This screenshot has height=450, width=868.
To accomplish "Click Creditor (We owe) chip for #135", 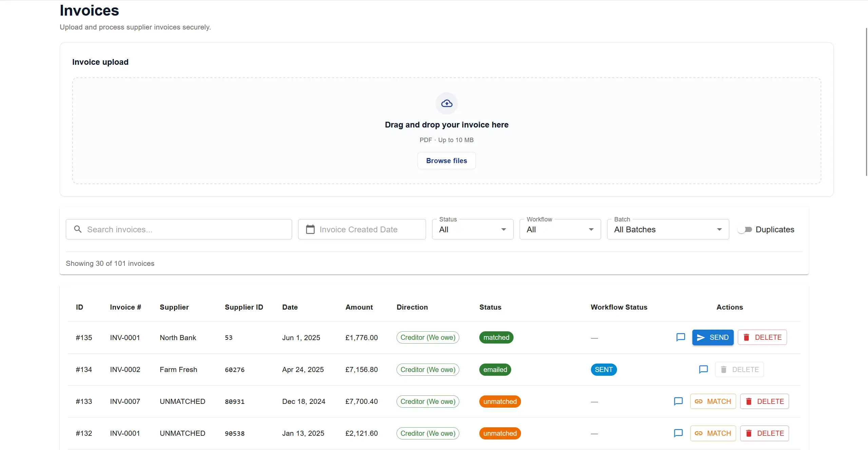I will tap(428, 337).
